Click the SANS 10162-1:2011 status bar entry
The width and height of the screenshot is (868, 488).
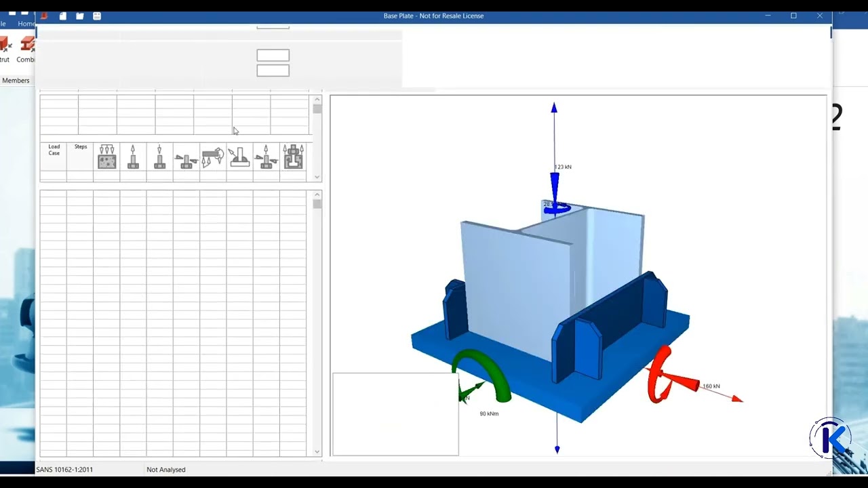[65, 469]
